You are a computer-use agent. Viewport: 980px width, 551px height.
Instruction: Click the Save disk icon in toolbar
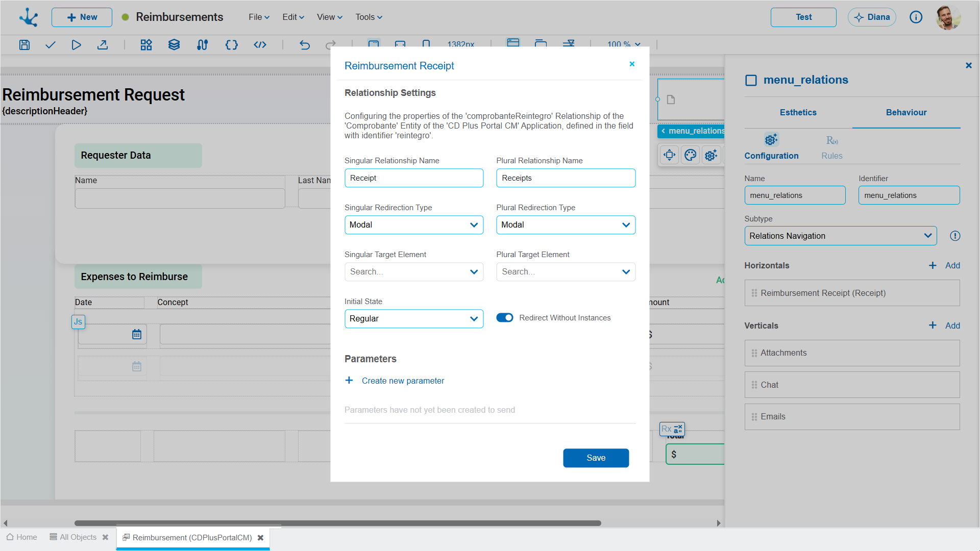[x=24, y=45]
